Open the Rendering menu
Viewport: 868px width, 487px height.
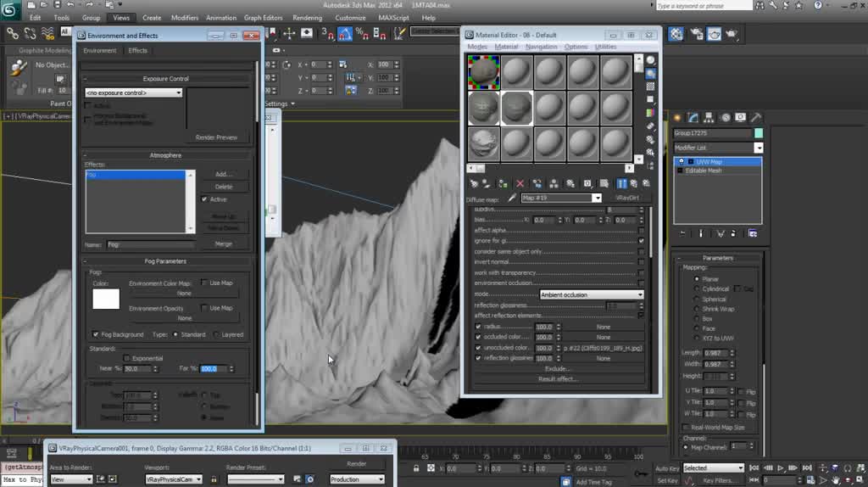pyautogui.click(x=307, y=18)
